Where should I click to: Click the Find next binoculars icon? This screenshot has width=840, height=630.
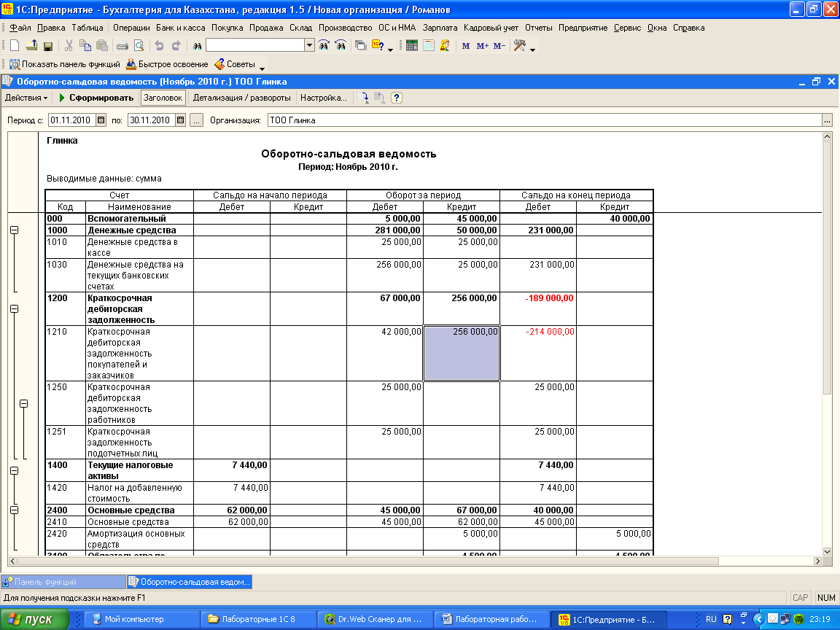pyautogui.click(x=324, y=46)
